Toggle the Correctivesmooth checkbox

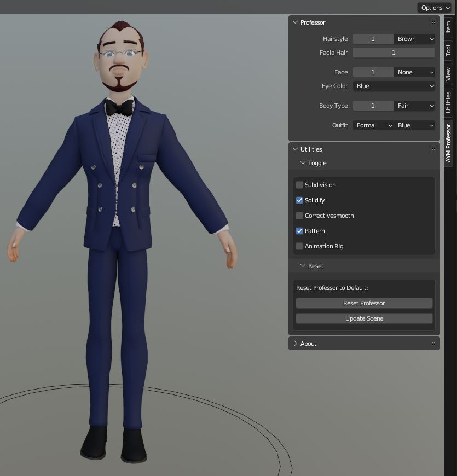coord(299,216)
